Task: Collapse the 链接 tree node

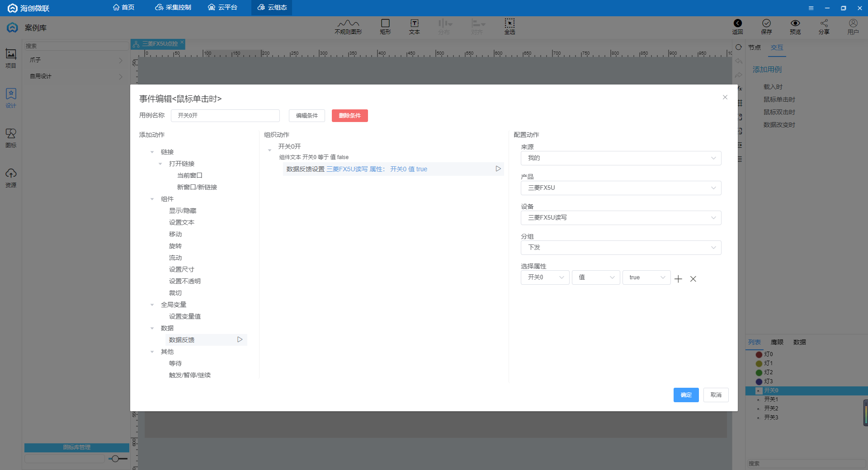Action: [x=152, y=152]
